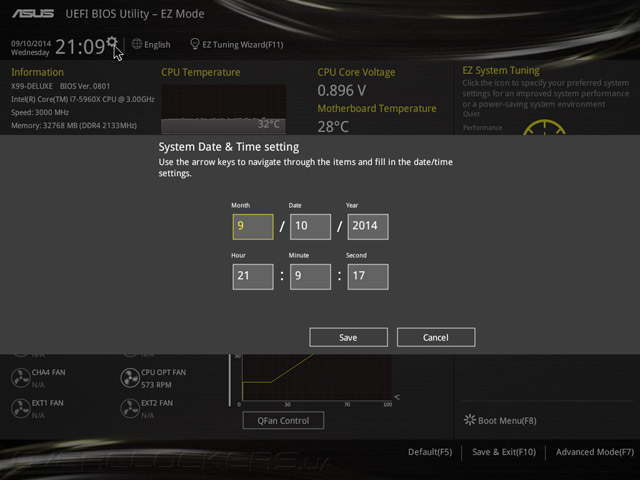Click the EZ System Tuning gauge icon
The width and height of the screenshot is (640, 480).
[544, 127]
